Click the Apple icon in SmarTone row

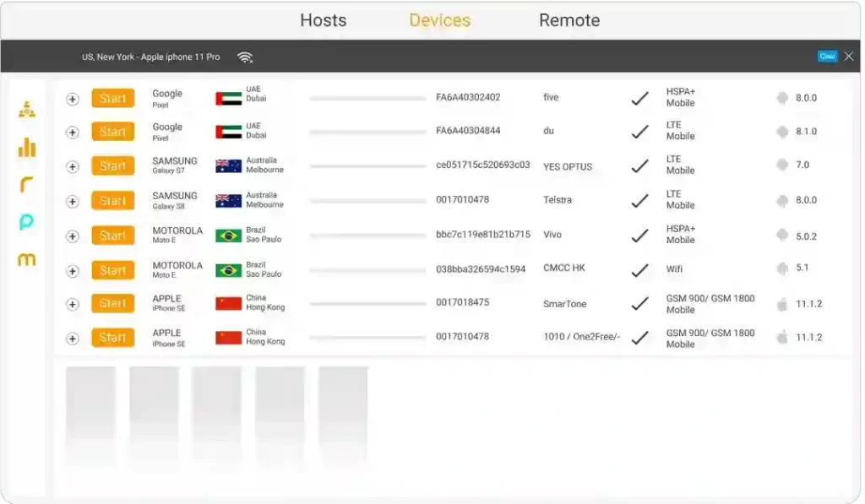(x=782, y=303)
